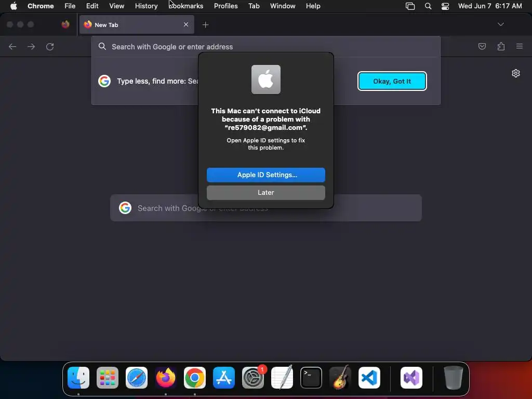Viewport: 532px width, 399px height.
Task: Open Visual Studio Code from dock
Action: tap(369, 378)
